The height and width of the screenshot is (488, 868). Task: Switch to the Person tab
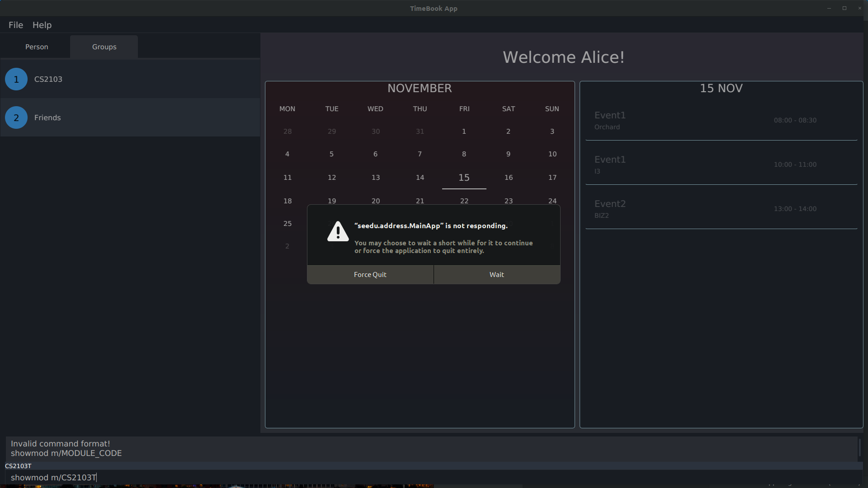(37, 47)
